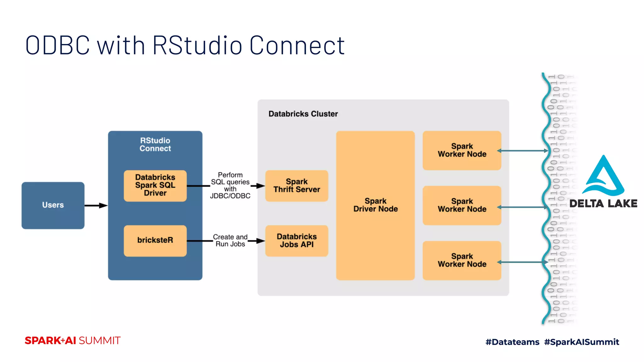Click the RStudio Connect heading text
This screenshot has height=362, width=644.
click(x=155, y=145)
